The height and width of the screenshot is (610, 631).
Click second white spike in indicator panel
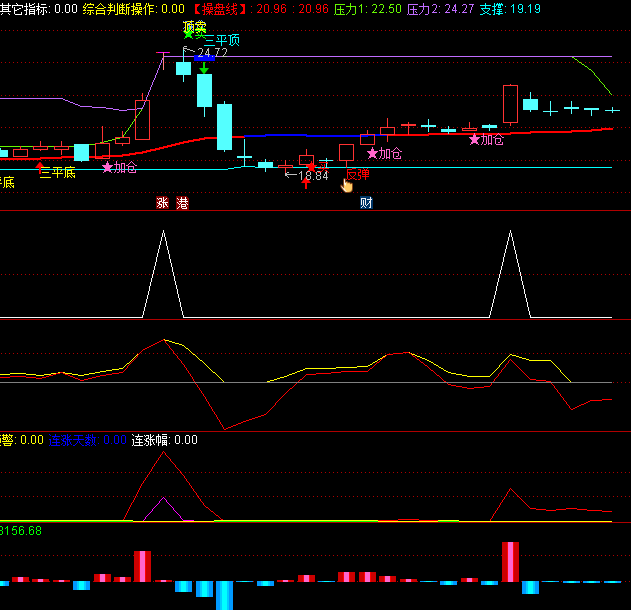point(510,274)
